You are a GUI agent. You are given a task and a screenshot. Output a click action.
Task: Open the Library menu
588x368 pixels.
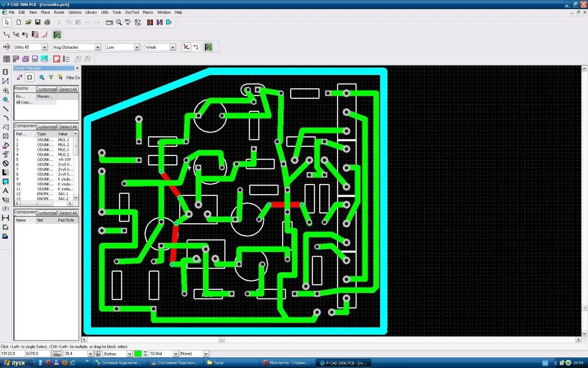[x=91, y=12]
